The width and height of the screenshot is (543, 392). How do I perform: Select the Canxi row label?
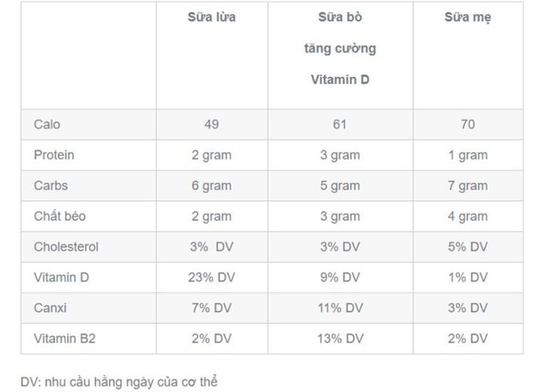51,308
